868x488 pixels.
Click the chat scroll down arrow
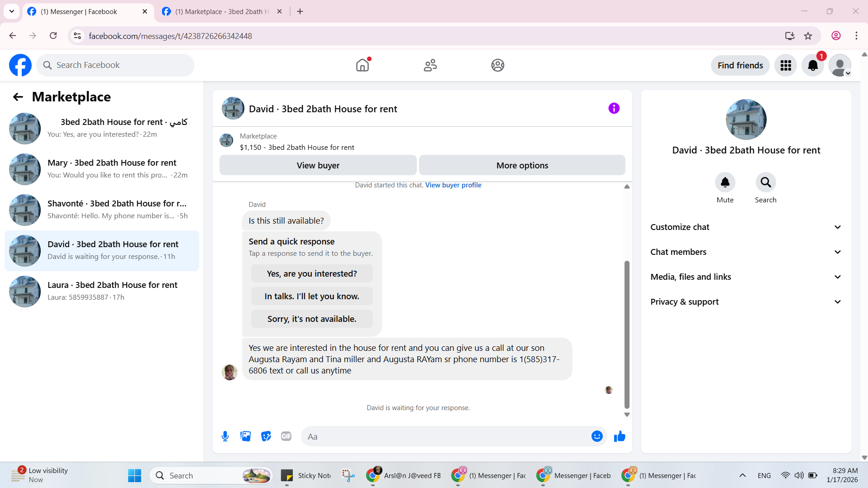tap(627, 415)
